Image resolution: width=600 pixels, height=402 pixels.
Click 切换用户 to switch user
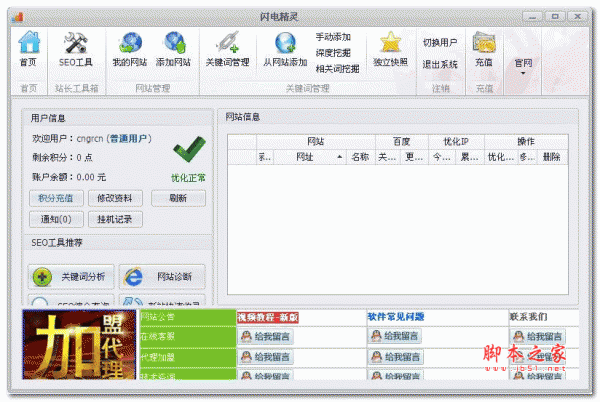click(x=440, y=43)
